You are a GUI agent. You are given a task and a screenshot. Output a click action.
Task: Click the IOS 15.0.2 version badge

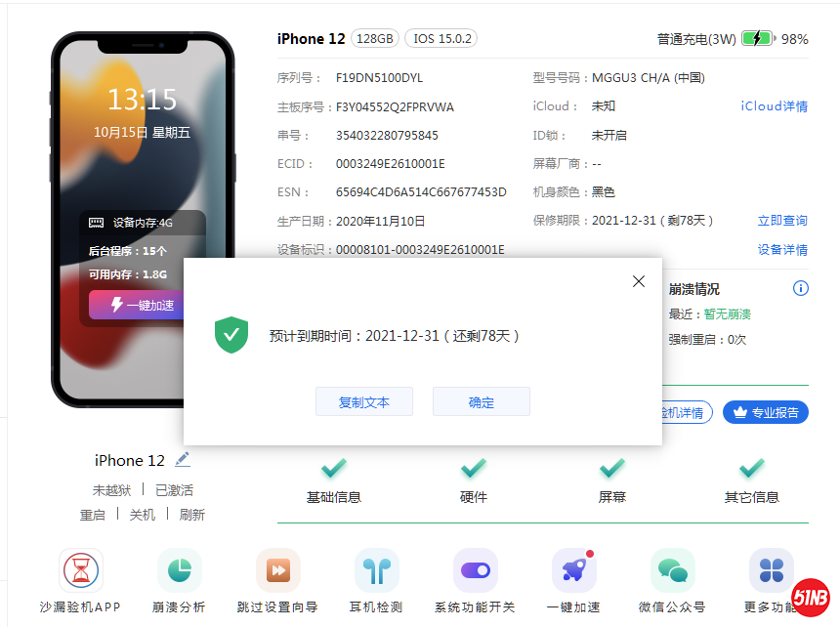click(x=441, y=38)
